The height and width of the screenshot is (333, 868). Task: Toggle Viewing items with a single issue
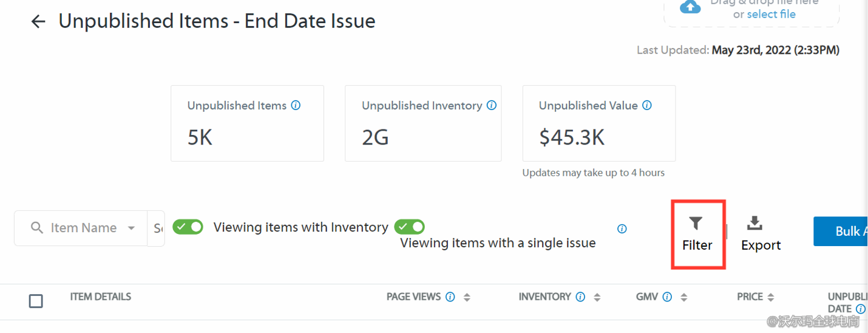tap(410, 227)
